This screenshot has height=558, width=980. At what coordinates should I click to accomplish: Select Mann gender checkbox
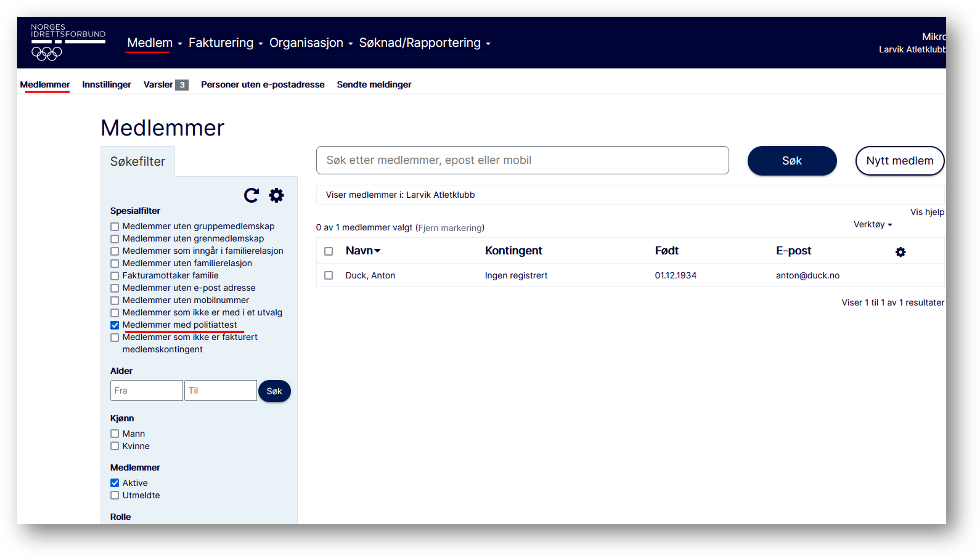point(115,433)
